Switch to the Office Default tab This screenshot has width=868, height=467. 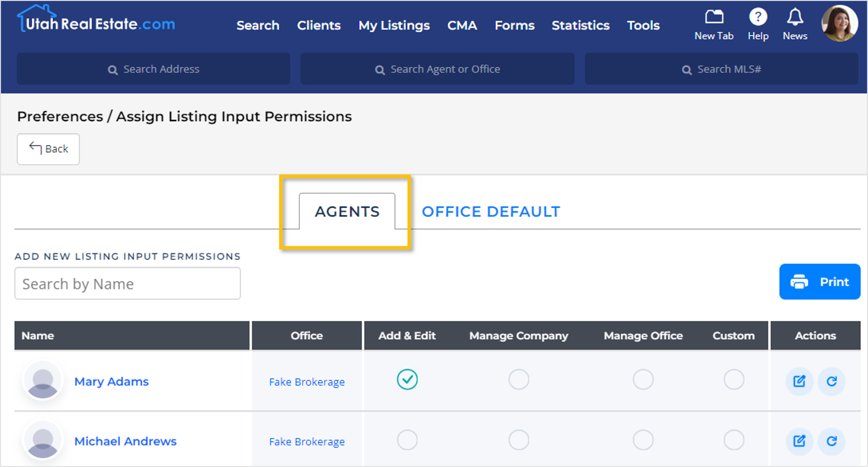[491, 212]
